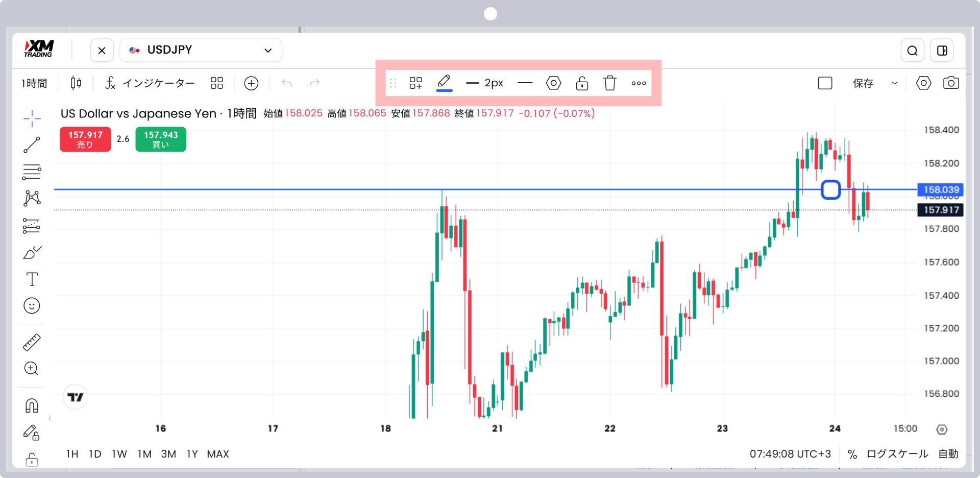Image resolution: width=980 pixels, height=478 pixels.
Task: Open the 1時間 timeframe selector
Action: (x=34, y=83)
